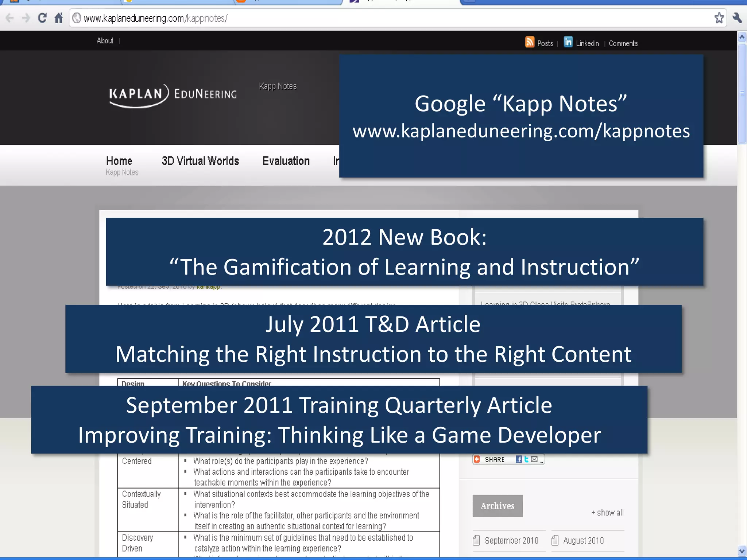Screen dimensions: 747x560
Task: Click the Kapp Notes header title
Action: point(278,86)
